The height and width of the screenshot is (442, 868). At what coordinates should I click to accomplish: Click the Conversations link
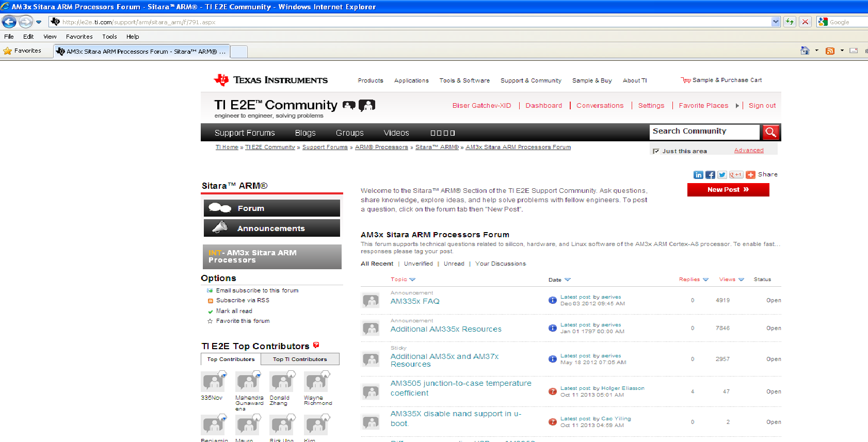(600, 106)
